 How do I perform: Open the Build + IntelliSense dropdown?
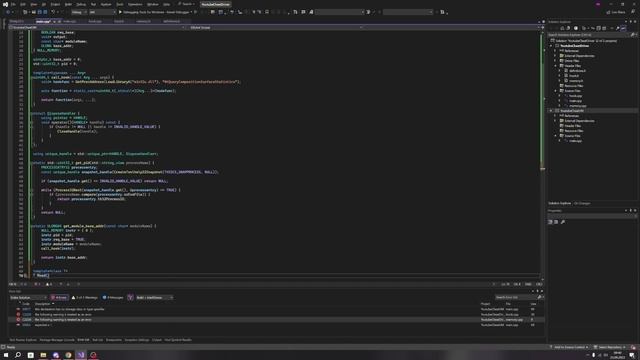tap(154, 298)
